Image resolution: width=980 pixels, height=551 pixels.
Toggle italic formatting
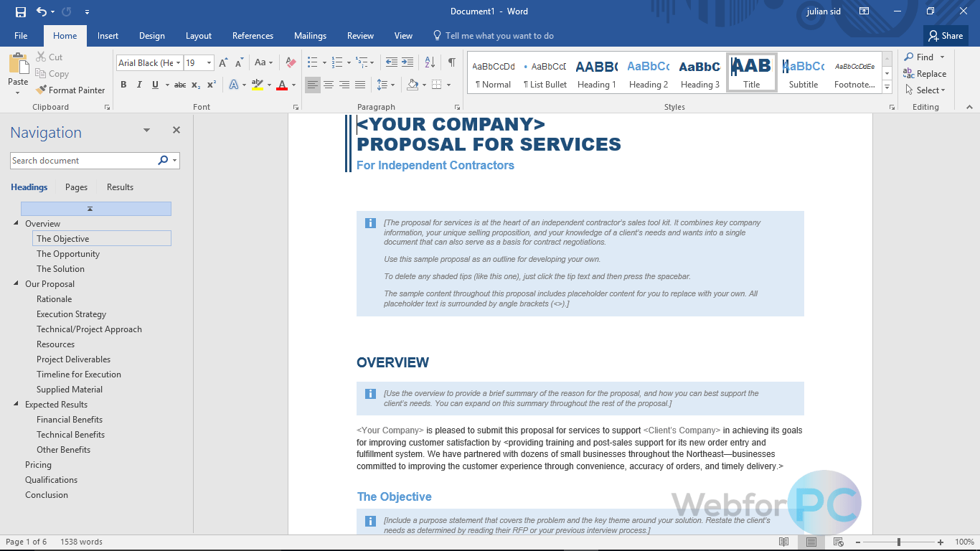139,85
